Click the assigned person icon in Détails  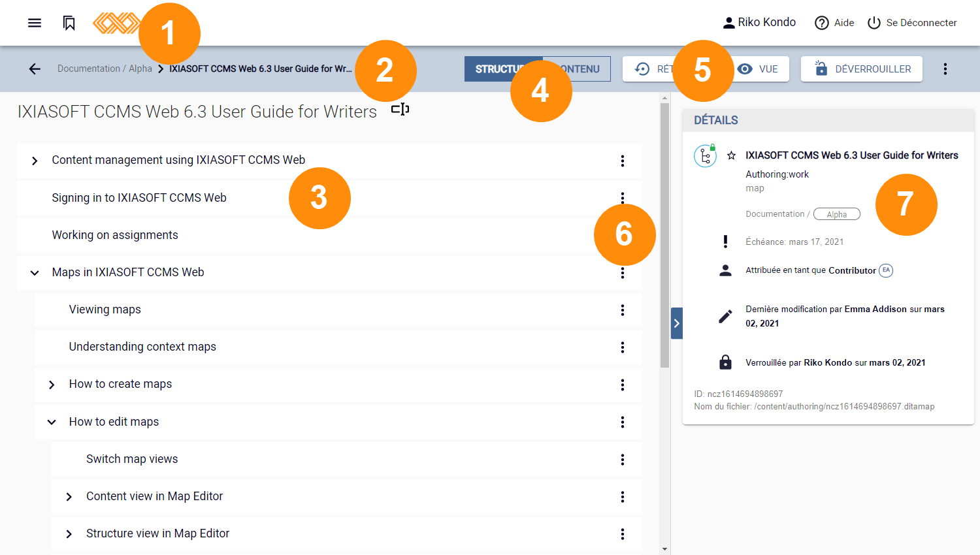725,270
